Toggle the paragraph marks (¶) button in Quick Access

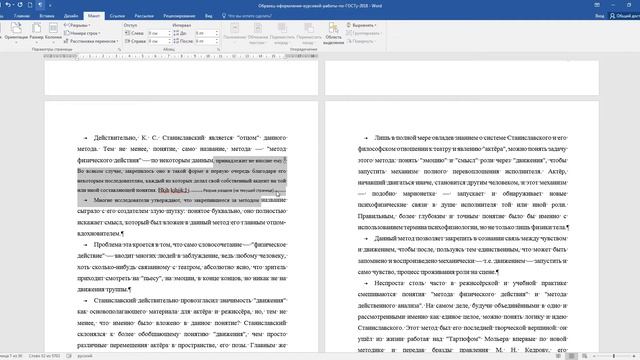tap(40, 5)
